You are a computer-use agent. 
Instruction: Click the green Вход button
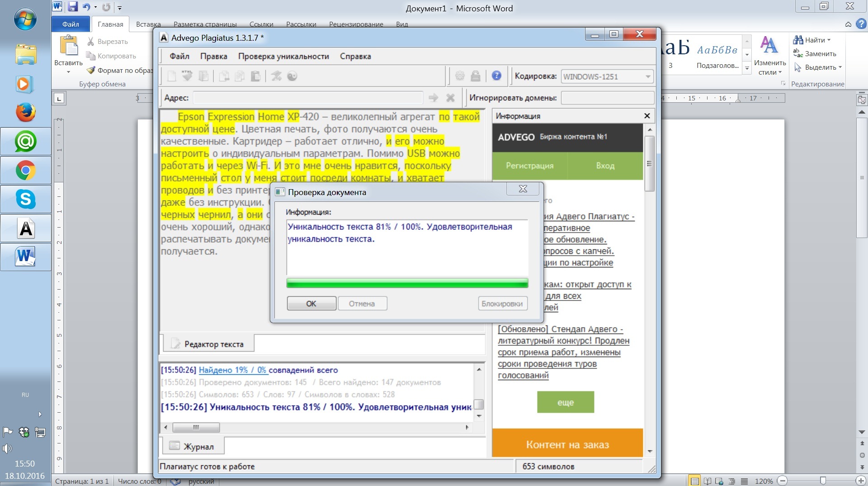605,166
